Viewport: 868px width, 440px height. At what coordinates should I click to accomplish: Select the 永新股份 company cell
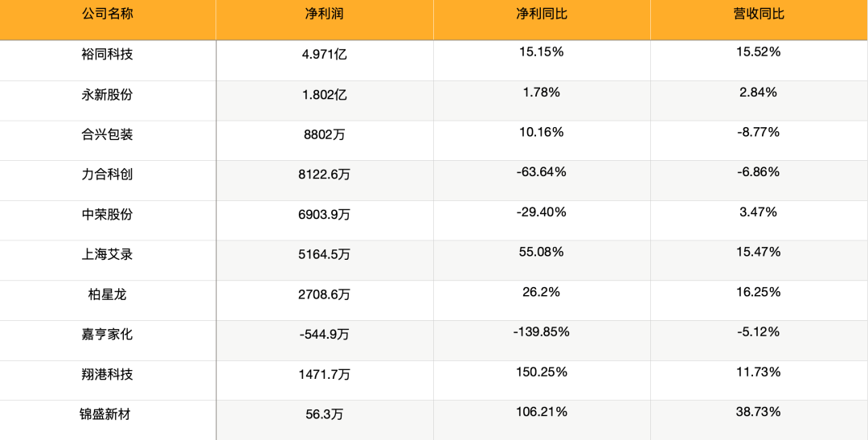(x=108, y=94)
